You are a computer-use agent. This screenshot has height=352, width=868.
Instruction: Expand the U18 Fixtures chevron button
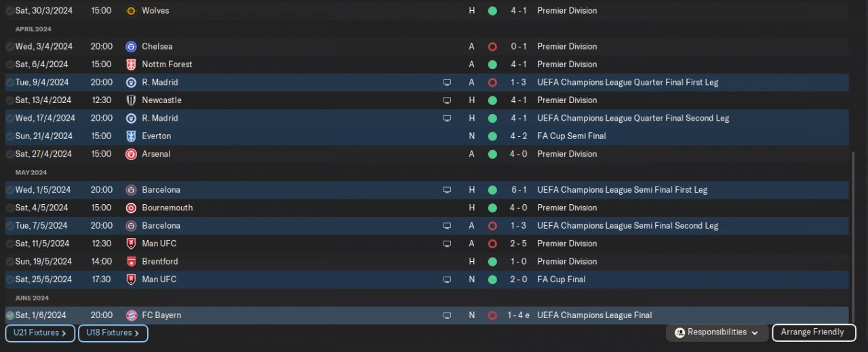click(113, 333)
